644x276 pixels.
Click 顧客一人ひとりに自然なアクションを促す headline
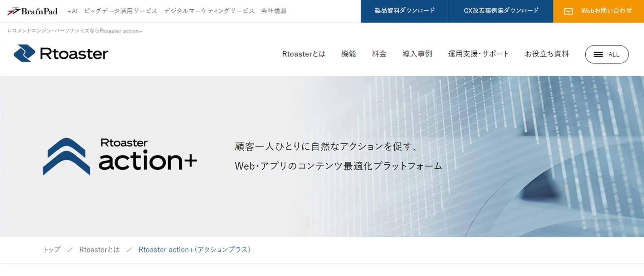pyautogui.click(x=326, y=146)
